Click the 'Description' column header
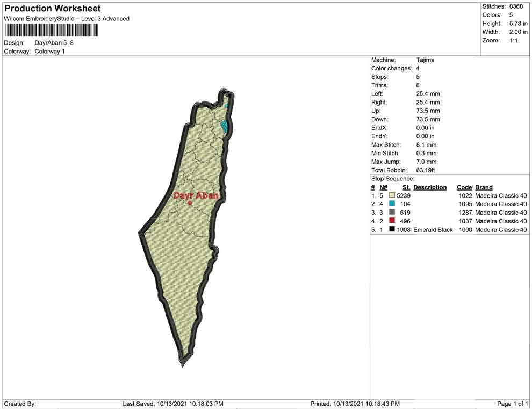 click(430, 187)
